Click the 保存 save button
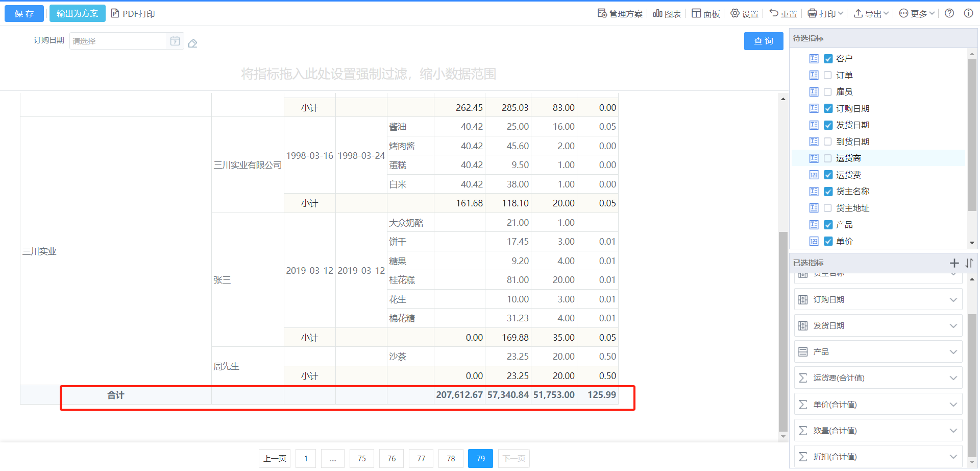This screenshot has height=471, width=980. tap(24, 14)
